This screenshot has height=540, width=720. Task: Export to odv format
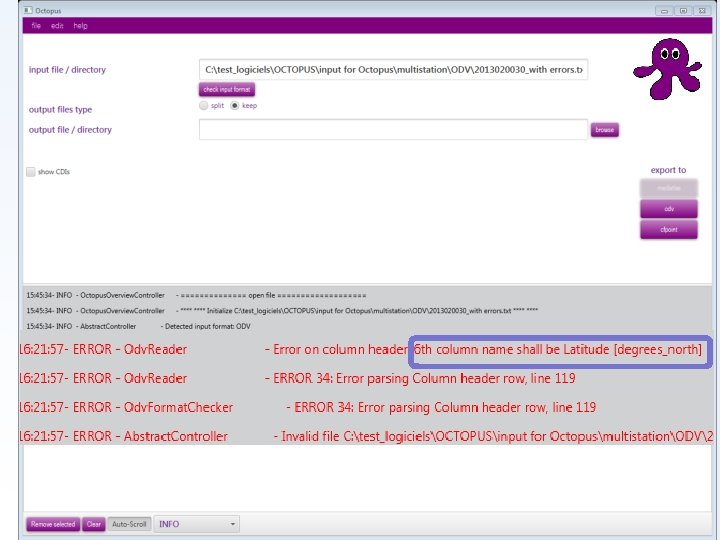(669, 209)
